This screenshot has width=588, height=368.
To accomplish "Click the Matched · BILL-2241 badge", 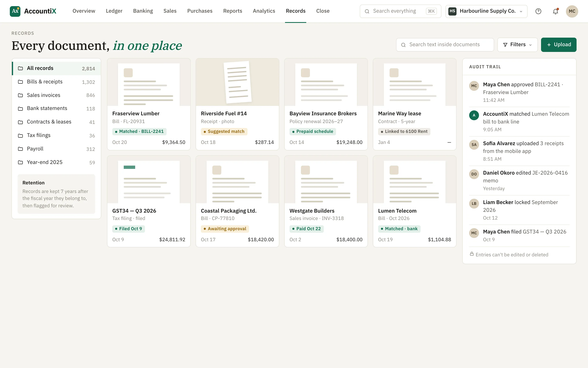I will tap(139, 132).
